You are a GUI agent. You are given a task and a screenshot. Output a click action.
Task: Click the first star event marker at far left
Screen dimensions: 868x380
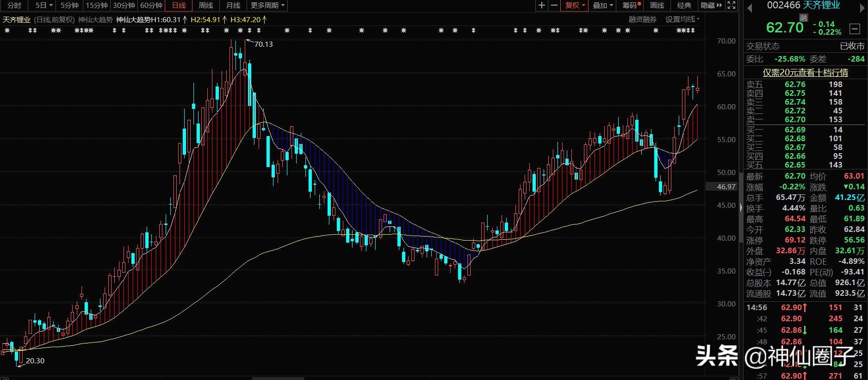tap(7, 31)
